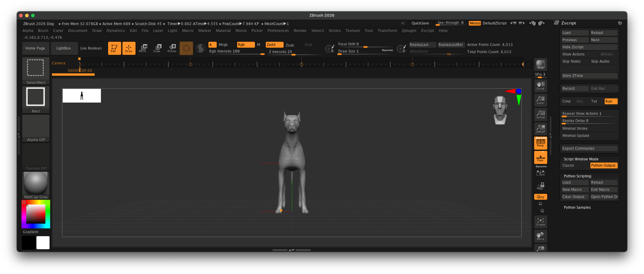Click the QuickSave button
This screenshot has width=644, height=274.
point(420,23)
